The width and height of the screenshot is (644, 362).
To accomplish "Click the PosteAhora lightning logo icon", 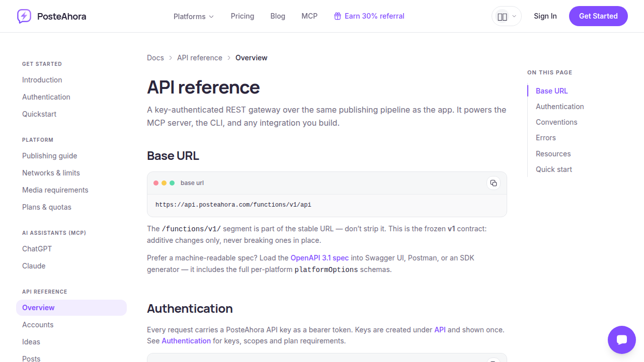I will click(x=24, y=16).
